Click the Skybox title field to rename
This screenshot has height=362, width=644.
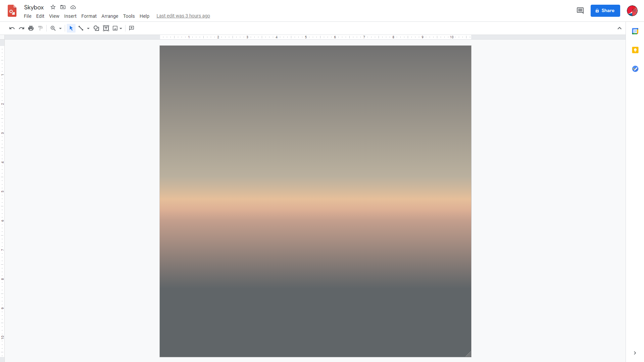pos(34,7)
